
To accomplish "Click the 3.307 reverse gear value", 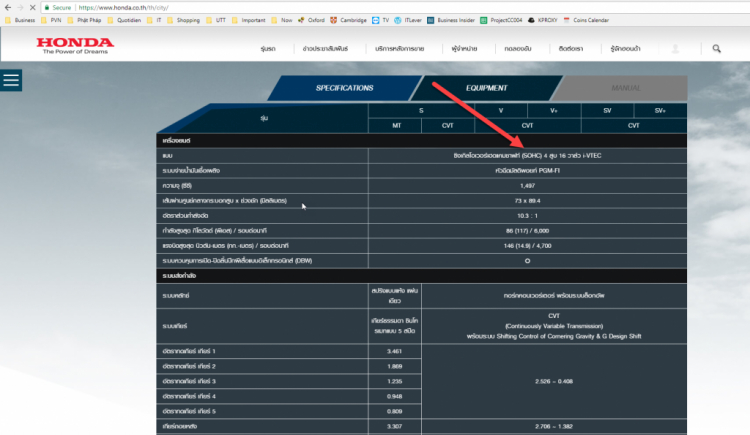I will pos(394,426).
